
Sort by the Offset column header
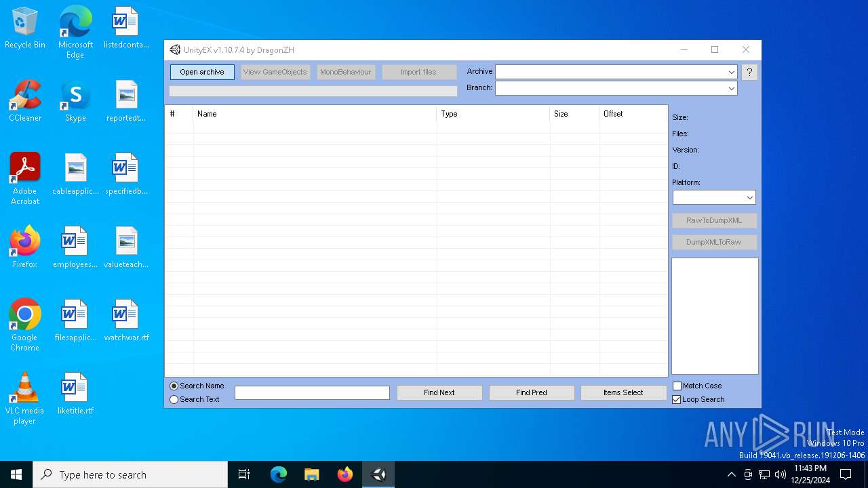633,114
